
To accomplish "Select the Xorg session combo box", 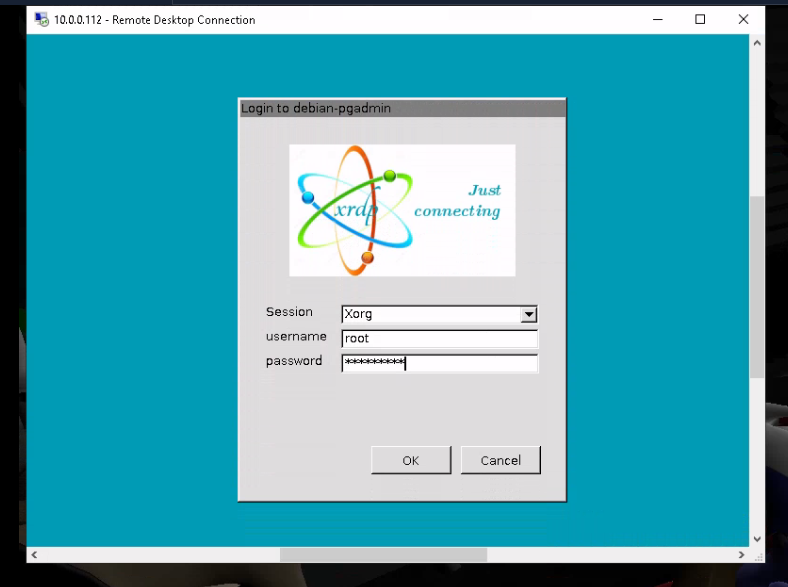I will tap(439, 314).
